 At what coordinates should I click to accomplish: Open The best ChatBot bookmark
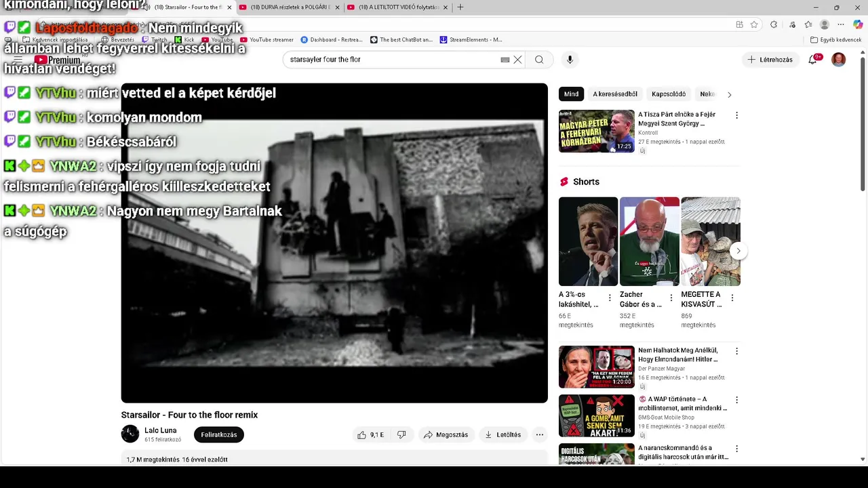coord(401,40)
